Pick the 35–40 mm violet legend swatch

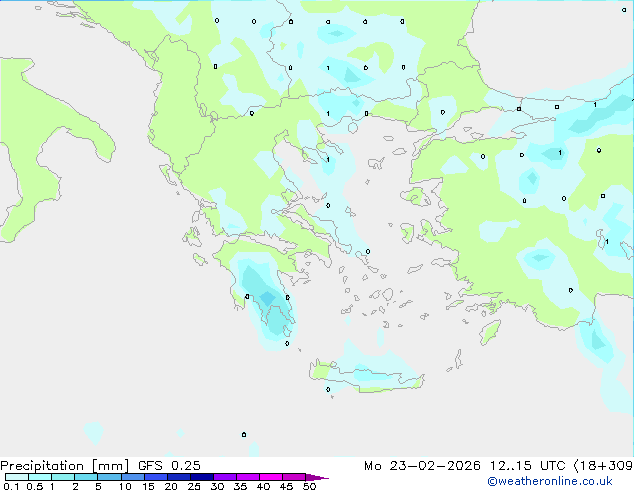coord(248,477)
